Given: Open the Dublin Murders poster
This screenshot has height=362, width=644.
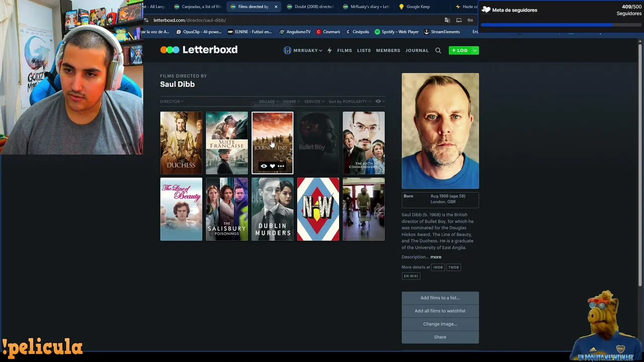Looking at the screenshot, I should (x=272, y=209).
